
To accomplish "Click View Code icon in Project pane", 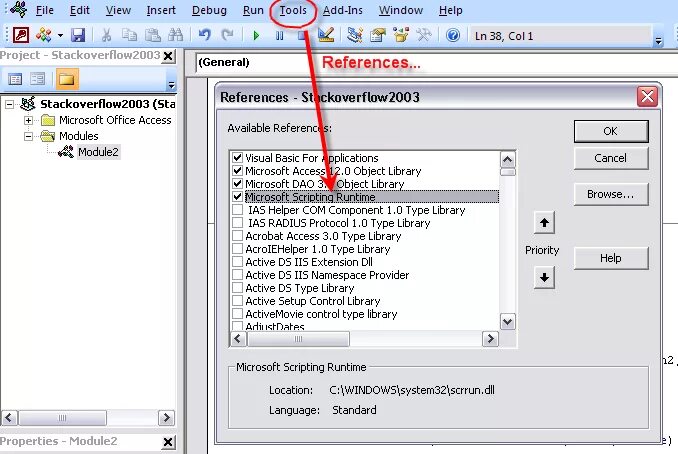I will click(15, 79).
